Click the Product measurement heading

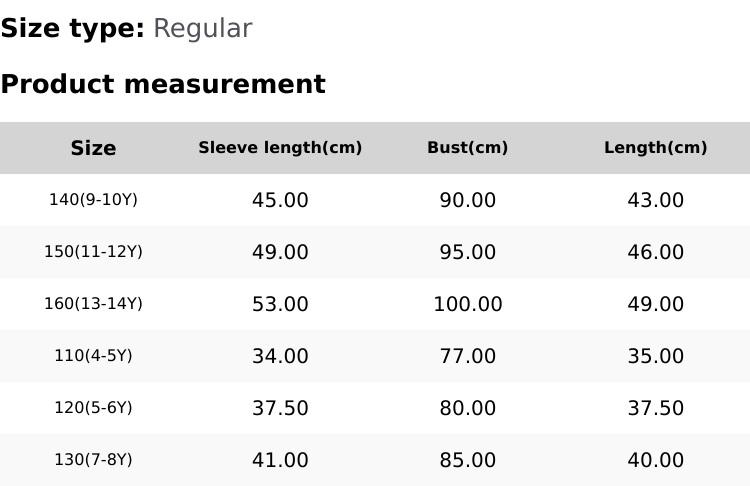(x=163, y=84)
